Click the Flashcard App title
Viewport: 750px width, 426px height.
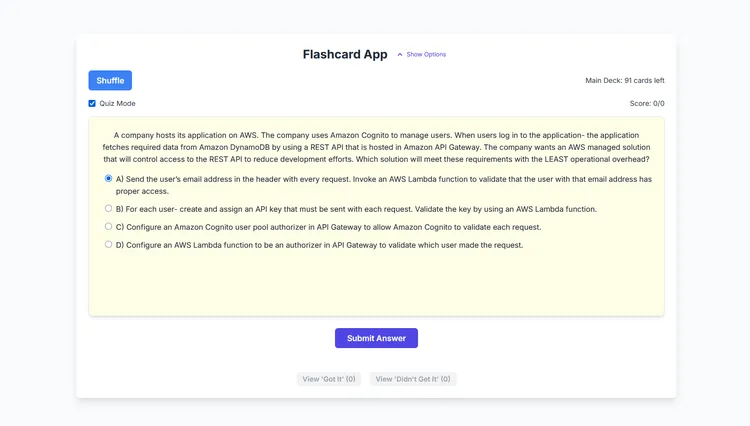point(345,55)
